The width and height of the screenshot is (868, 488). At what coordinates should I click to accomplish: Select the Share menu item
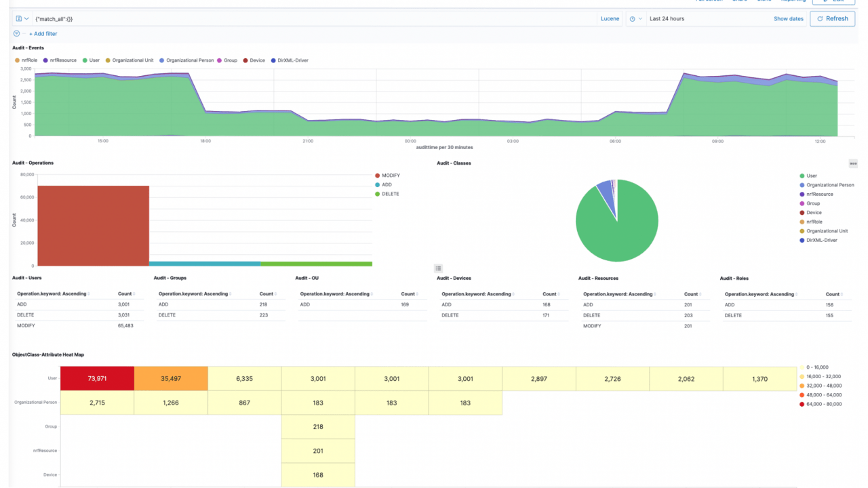tap(739, 1)
